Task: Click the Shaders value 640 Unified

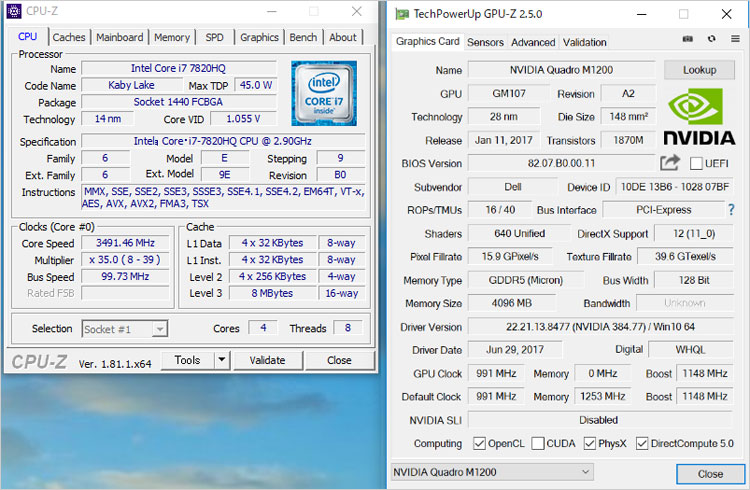Action: coord(519,234)
